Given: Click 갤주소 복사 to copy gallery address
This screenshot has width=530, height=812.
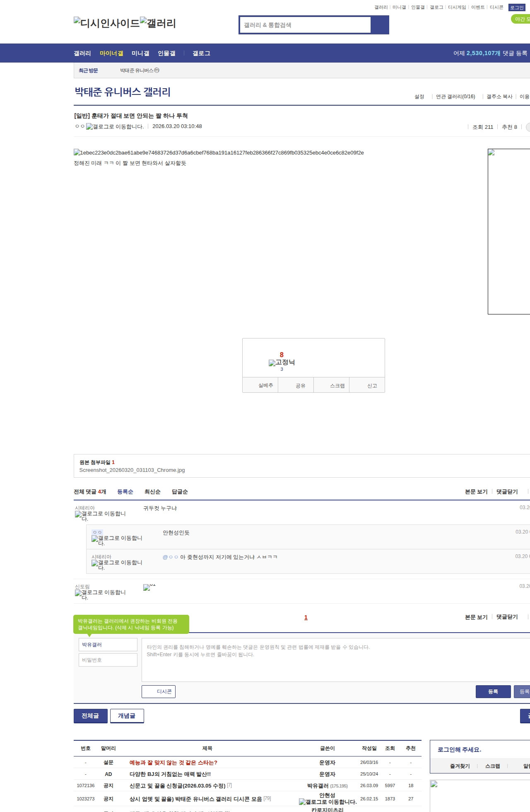Looking at the screenshot, I should tap(499, 97).
